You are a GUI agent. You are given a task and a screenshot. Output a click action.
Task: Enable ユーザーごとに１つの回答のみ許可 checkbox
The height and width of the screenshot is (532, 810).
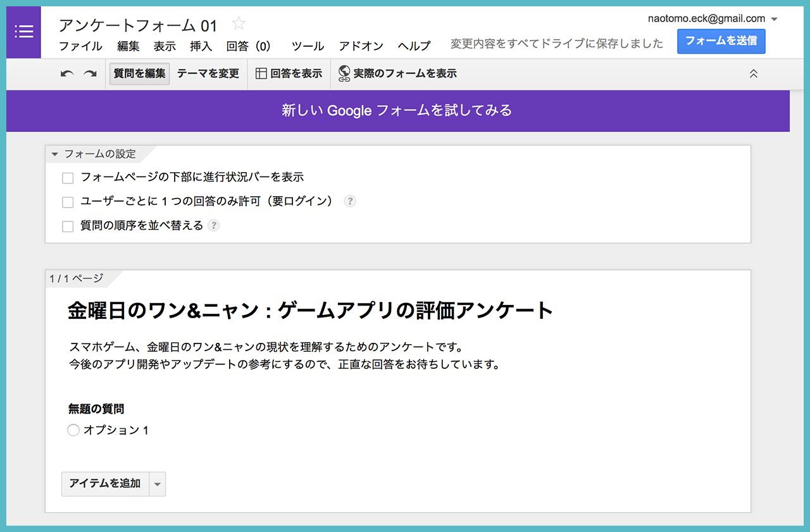(x=68, y=202)
